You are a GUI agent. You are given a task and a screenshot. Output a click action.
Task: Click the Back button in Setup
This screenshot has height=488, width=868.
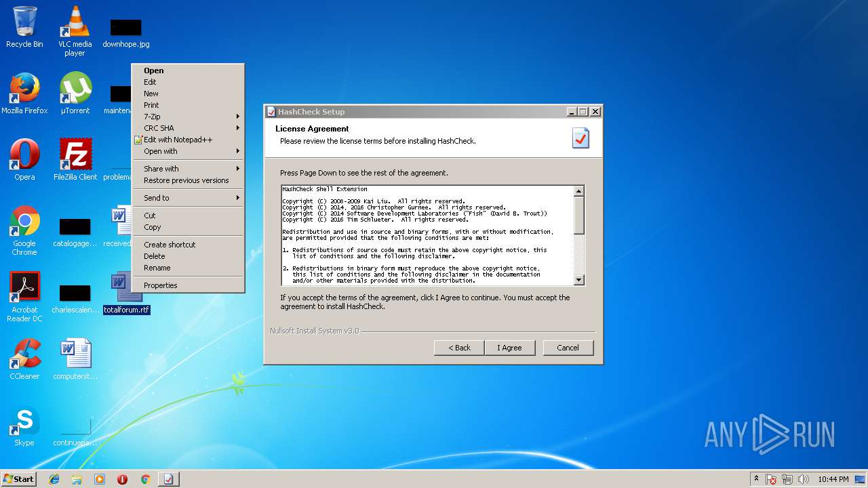[459, 348]
